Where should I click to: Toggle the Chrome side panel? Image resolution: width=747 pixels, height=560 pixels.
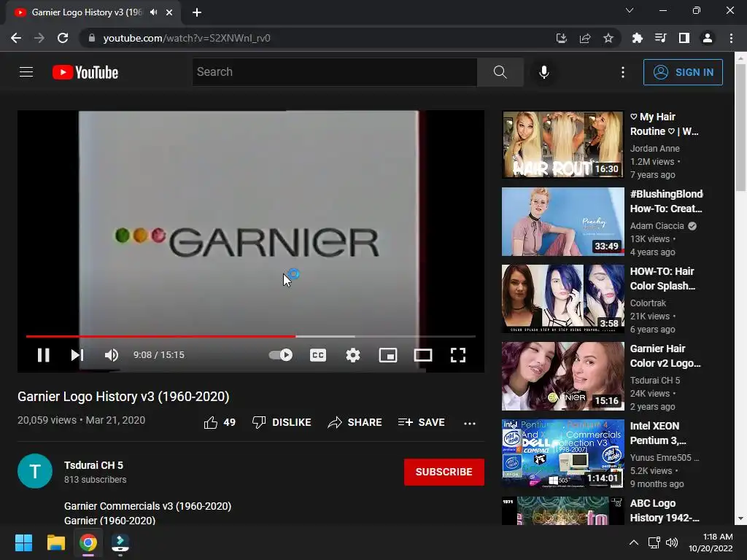pos(684,38)
